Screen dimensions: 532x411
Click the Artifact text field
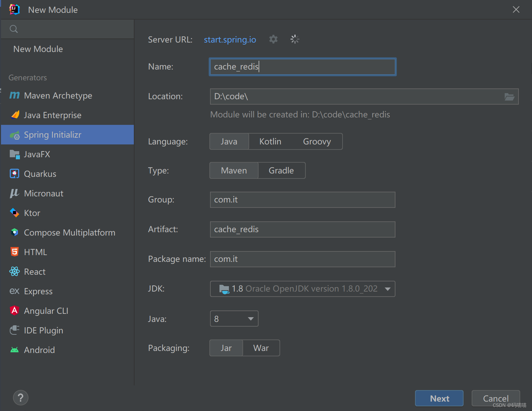[302, 229]
